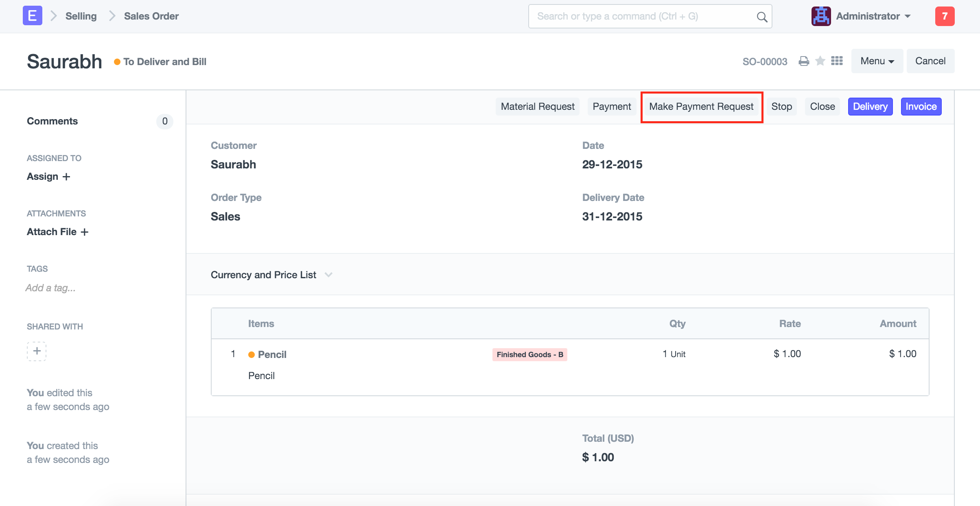Screen dimensions: 980x506
Task: Open the Administrator user dropdown
Action: 873,16
